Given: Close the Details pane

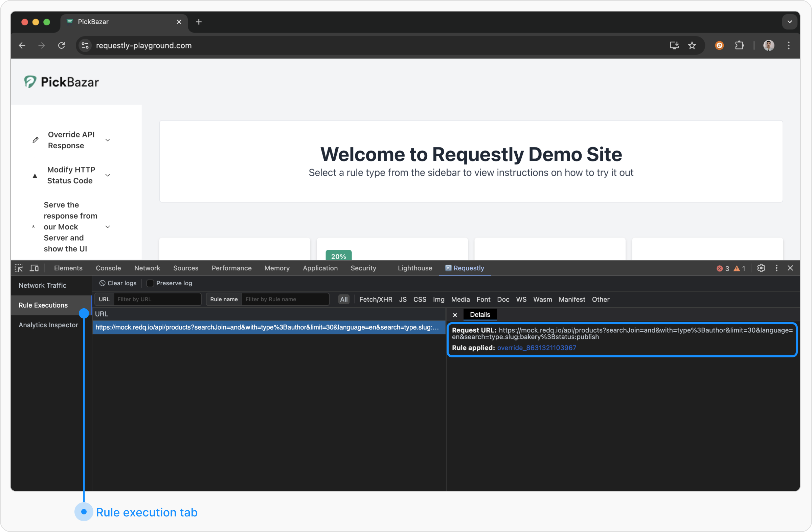Looking at the screenshot, I should click(455, 315).
